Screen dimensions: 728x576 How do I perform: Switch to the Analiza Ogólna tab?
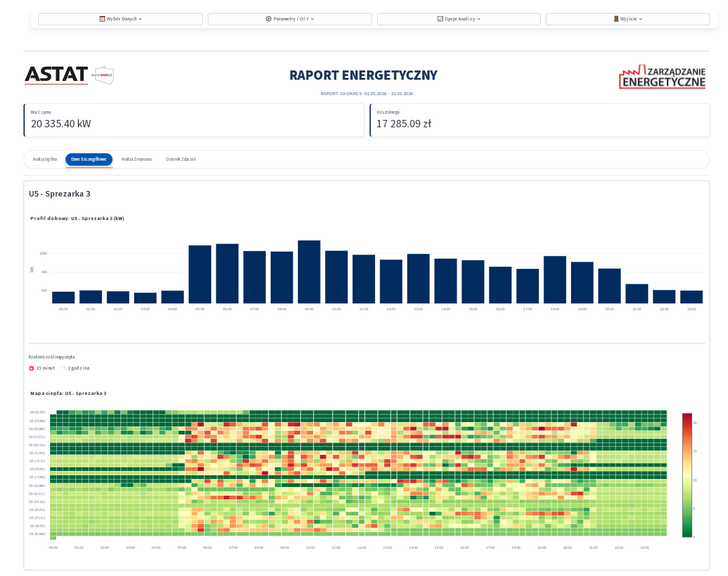44,159
